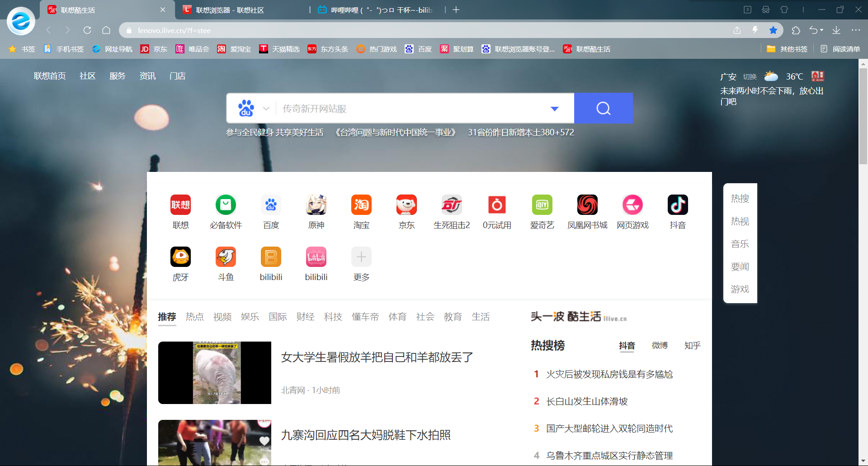This screenshot has height=466, width=868.
Task: Jump to 音乐 in side panel
Action: 740,244
